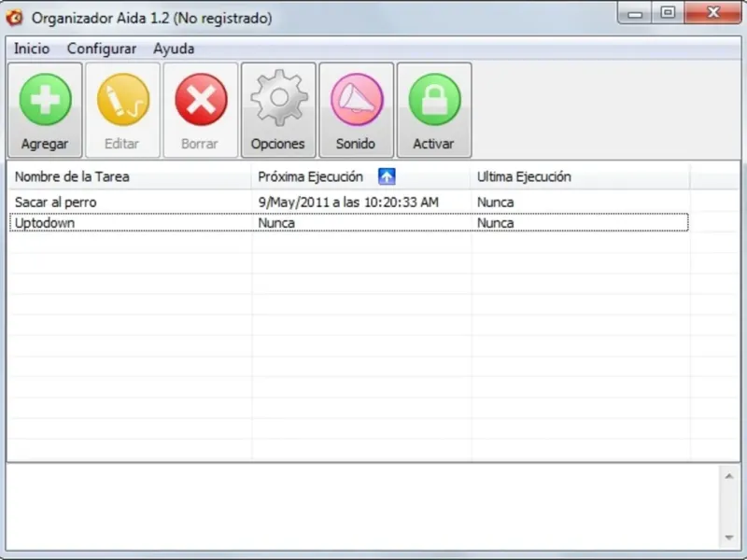Click the scroll up arrow of bottom pane
This screenshot has width=747, height=560.
coord(729,476)
